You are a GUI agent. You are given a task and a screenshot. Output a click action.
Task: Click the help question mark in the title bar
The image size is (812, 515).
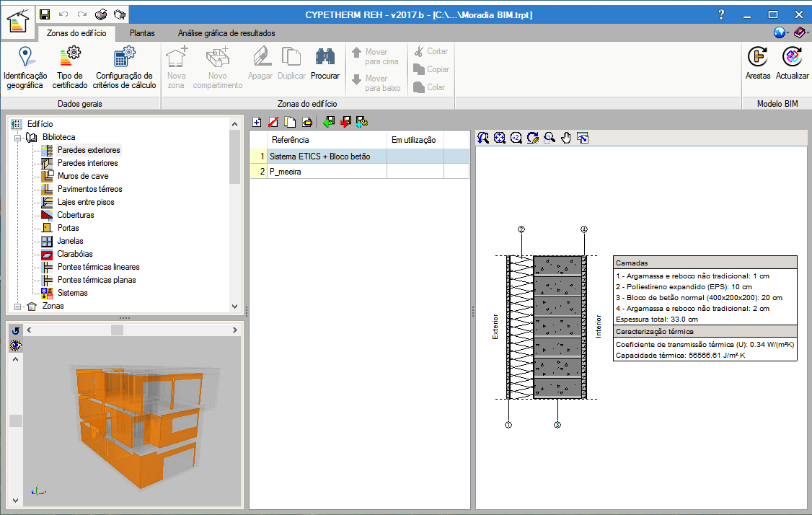(721, 14)
